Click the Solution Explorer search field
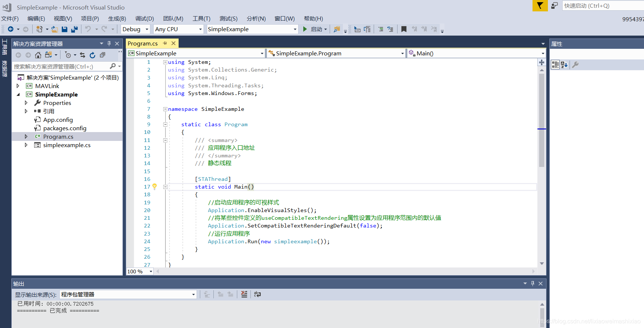644x328 pixels. tap(61, 66)
